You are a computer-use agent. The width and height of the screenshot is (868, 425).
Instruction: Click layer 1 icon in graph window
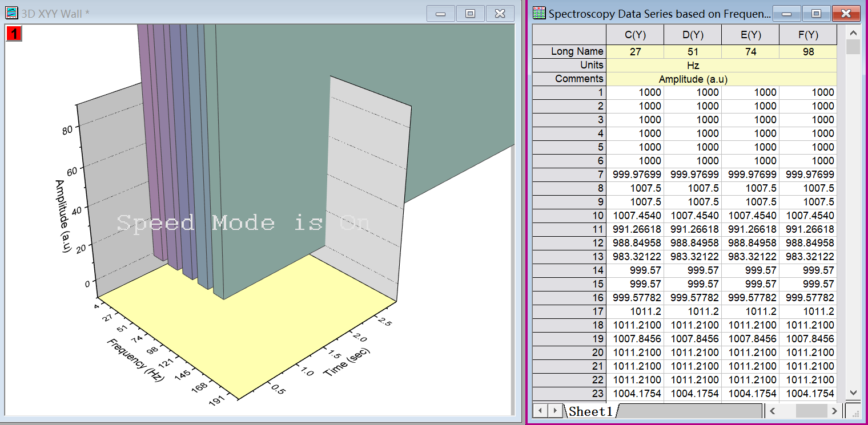[x=14, y=34]
